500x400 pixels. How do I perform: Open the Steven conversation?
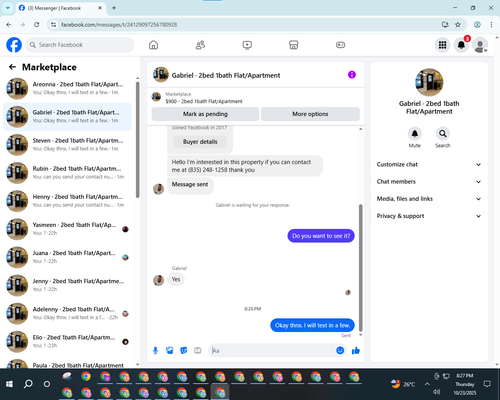tap(67, 145)
